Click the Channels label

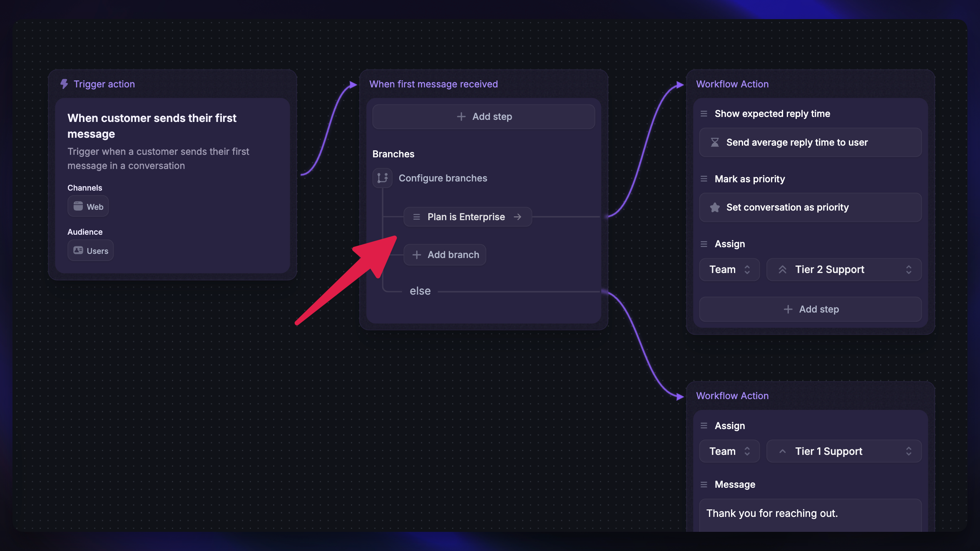[85, 188]
